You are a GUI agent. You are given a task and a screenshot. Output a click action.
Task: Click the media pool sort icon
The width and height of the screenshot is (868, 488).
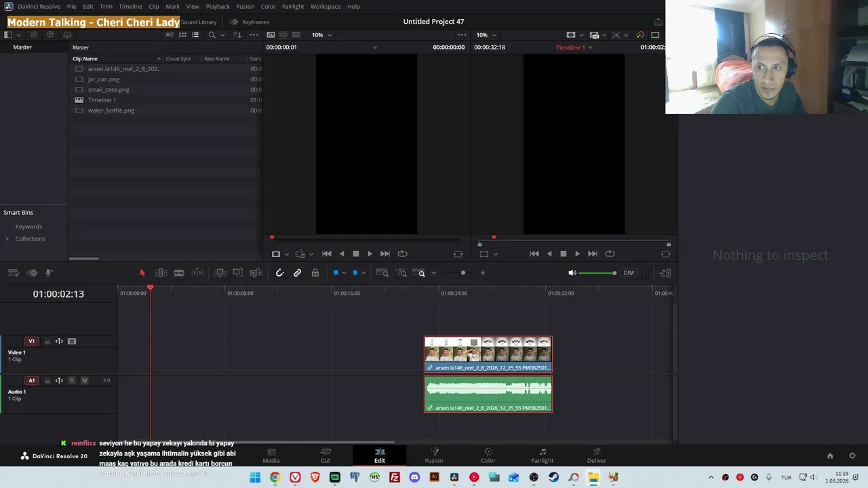click(237, 35)
